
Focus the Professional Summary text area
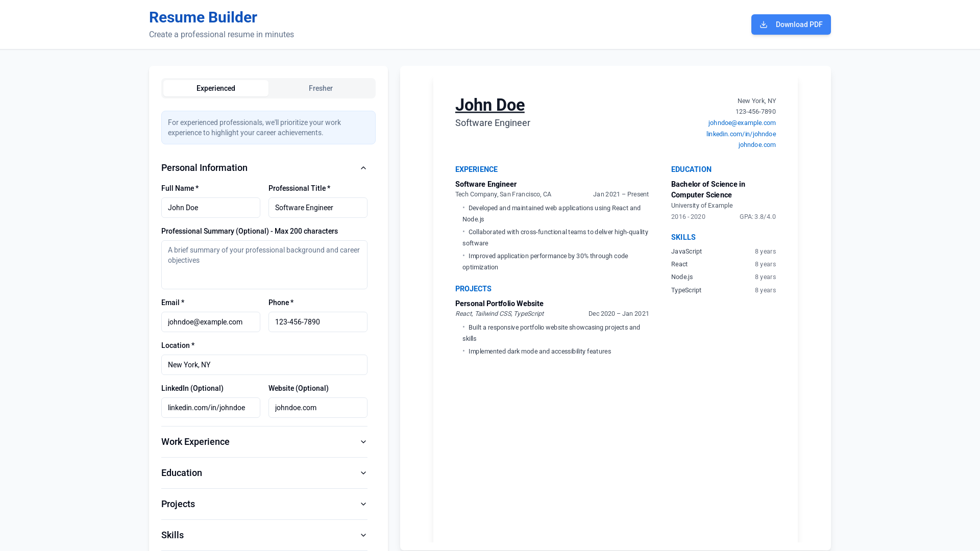tap(264, 265)
